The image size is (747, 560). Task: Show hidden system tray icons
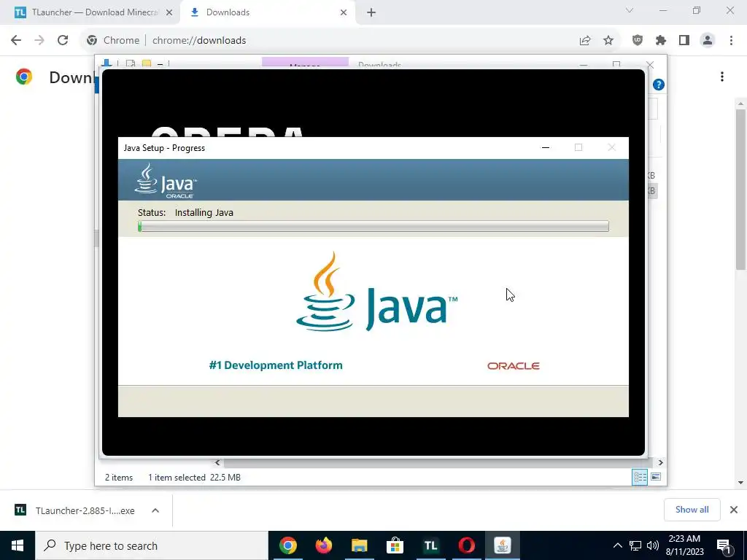coord(617,545)
